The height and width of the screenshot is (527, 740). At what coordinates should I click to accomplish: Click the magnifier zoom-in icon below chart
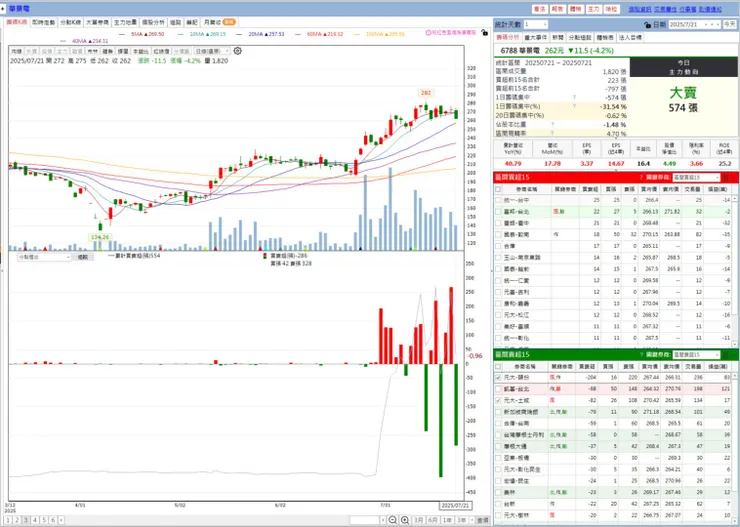[x=405, y=520]
